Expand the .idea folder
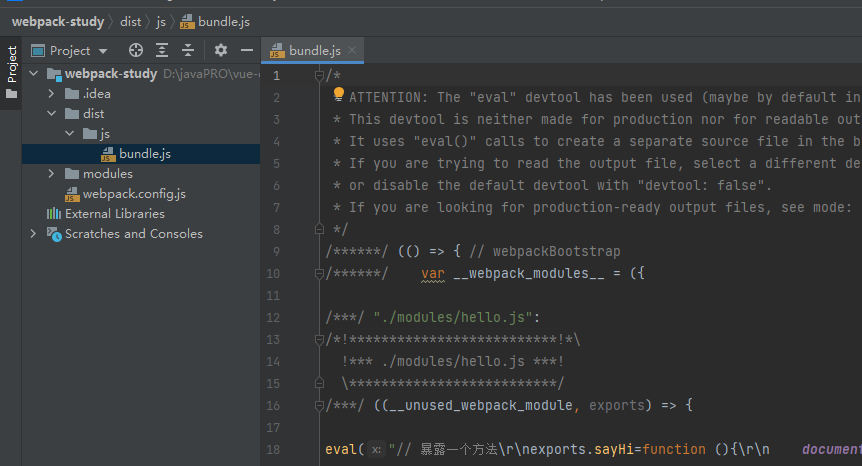Image resolution: width=862 pixels, height=466 pixels. tap(52, 93)
